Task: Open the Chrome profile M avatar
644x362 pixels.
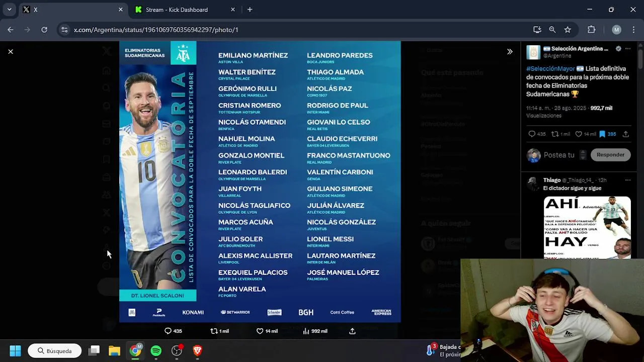Action: 617,30
